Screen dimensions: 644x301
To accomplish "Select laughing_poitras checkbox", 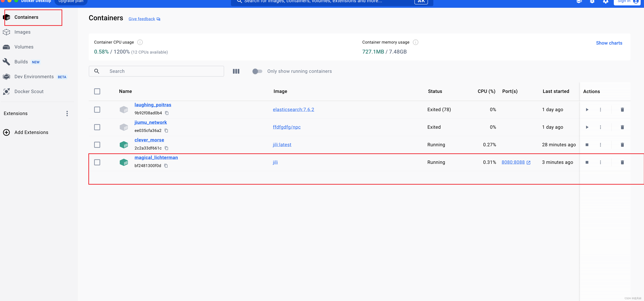I will pos(97,110).
